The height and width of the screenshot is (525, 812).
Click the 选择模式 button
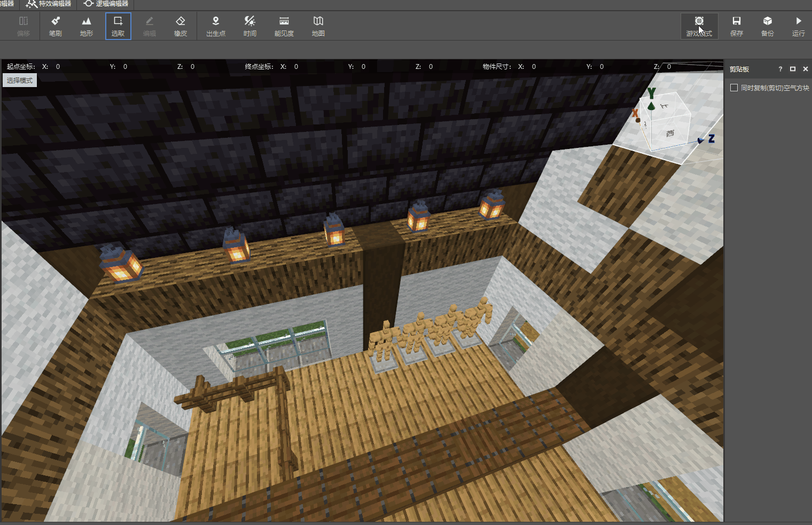pyautogui.click(x=20, y=81)
